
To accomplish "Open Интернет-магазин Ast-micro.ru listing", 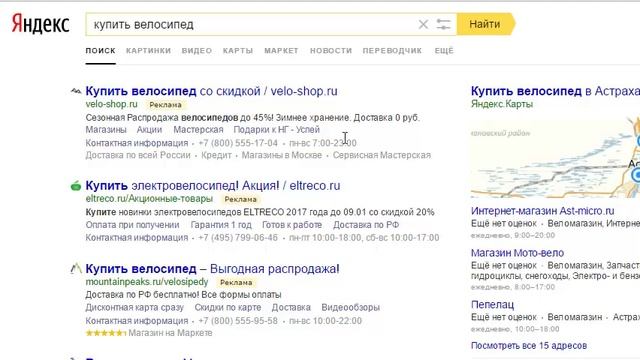I will (542, 211).
